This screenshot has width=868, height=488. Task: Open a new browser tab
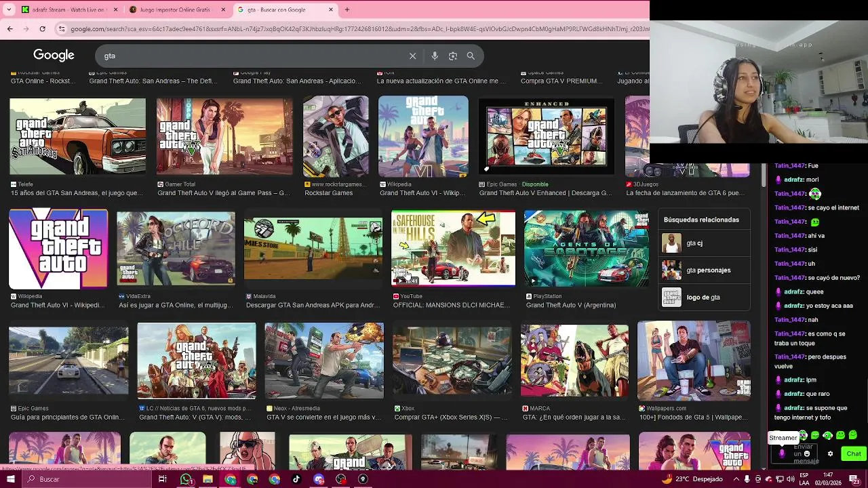click(x=347, y=9)
